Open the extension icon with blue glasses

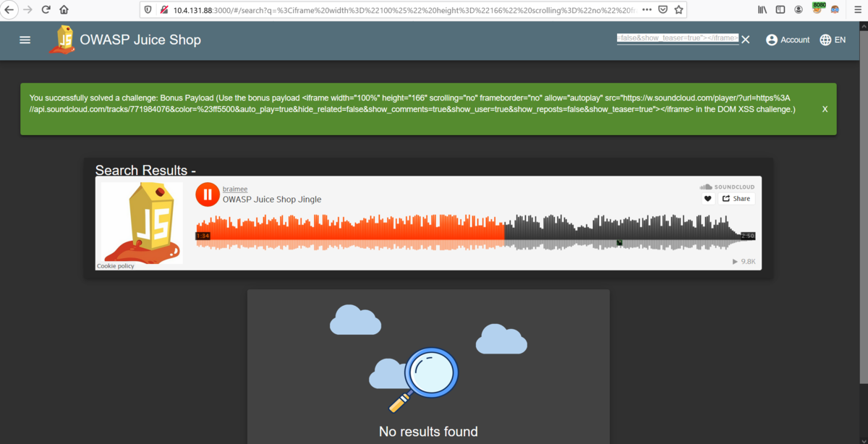tap(835, 10)
